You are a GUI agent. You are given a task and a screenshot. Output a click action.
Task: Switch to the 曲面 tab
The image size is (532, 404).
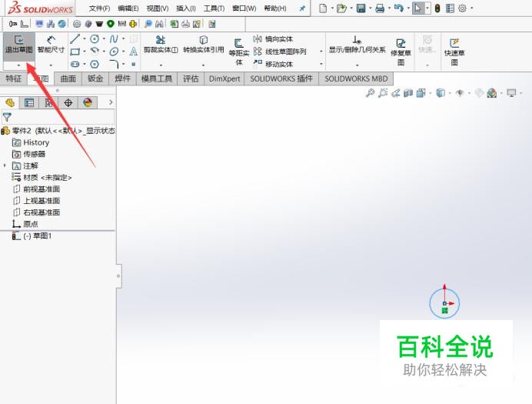pyautogui.click(x=68, y=78)
